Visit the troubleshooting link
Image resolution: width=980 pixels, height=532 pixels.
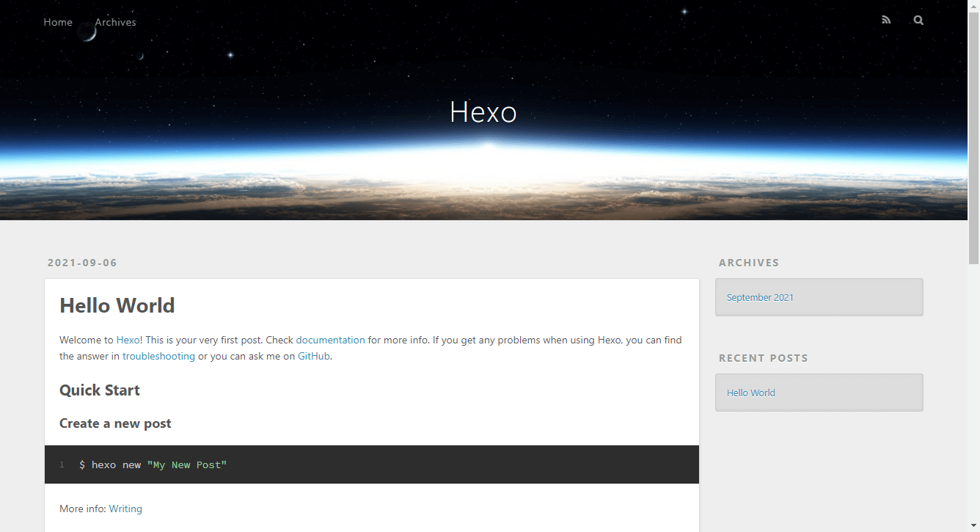[158, 356]
